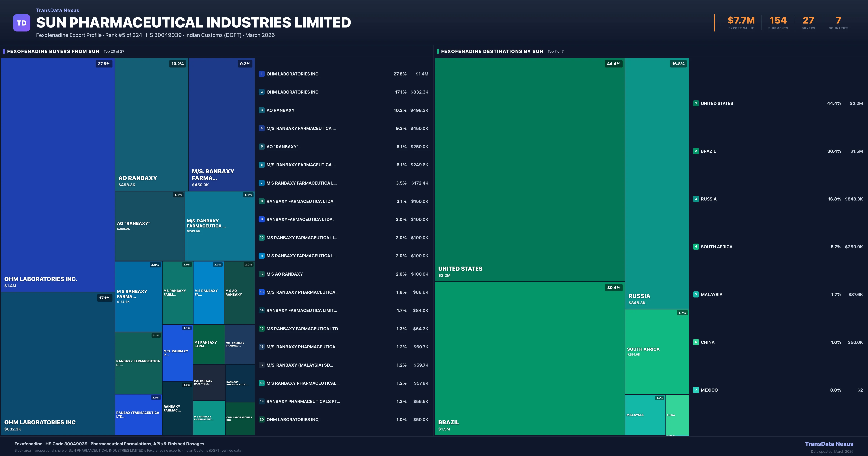Select the OHM LABORATORIES INC. 27.8% treemap block

pos(58,175)
